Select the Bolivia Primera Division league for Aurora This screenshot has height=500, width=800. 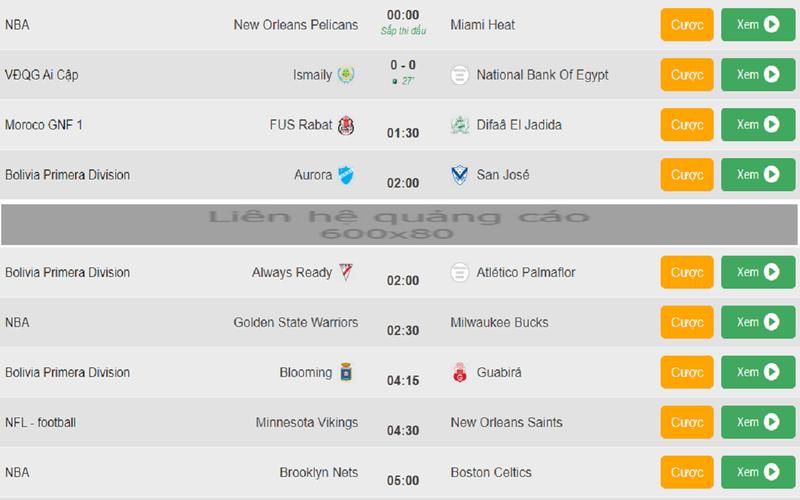67,175
